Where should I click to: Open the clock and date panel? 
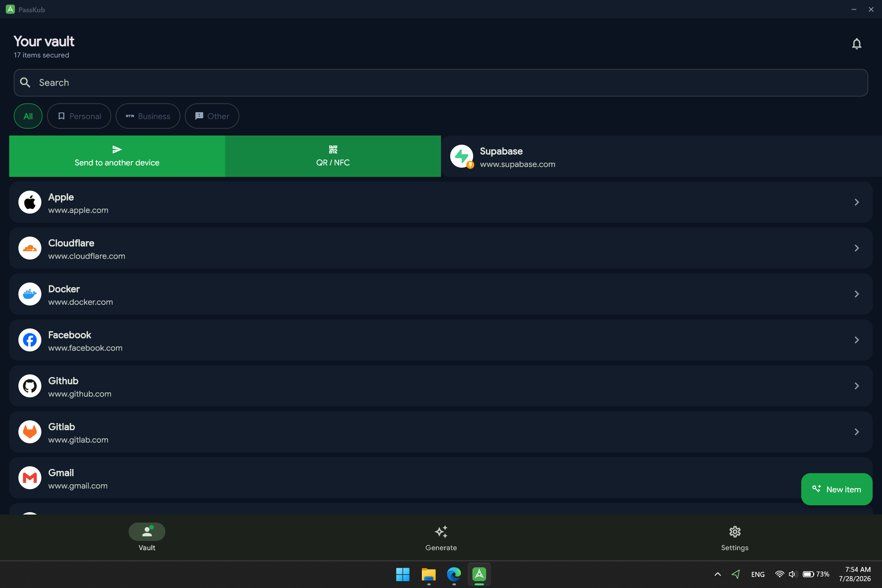tap(855, 574)
